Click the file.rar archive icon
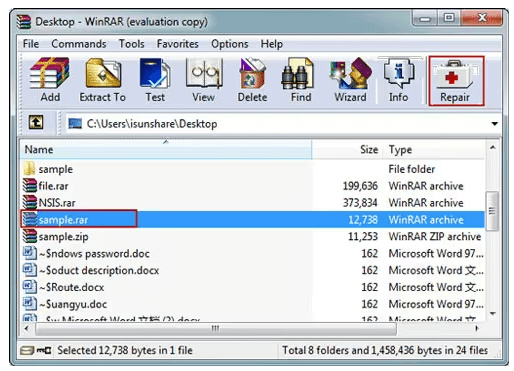Image resolution: width=514 pixels, height=371 pixels. pyautogui.click(x=29, y=185)
